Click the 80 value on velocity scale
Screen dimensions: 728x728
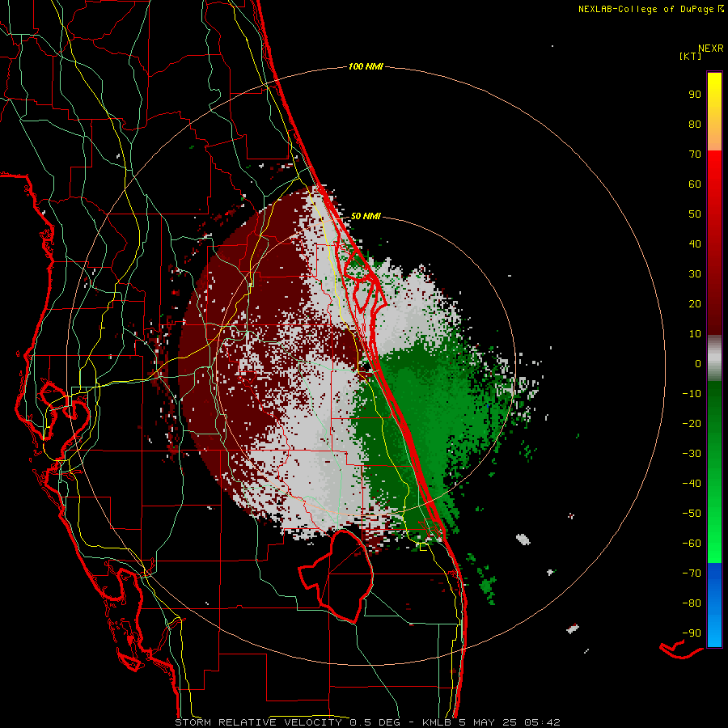(695, 125)
